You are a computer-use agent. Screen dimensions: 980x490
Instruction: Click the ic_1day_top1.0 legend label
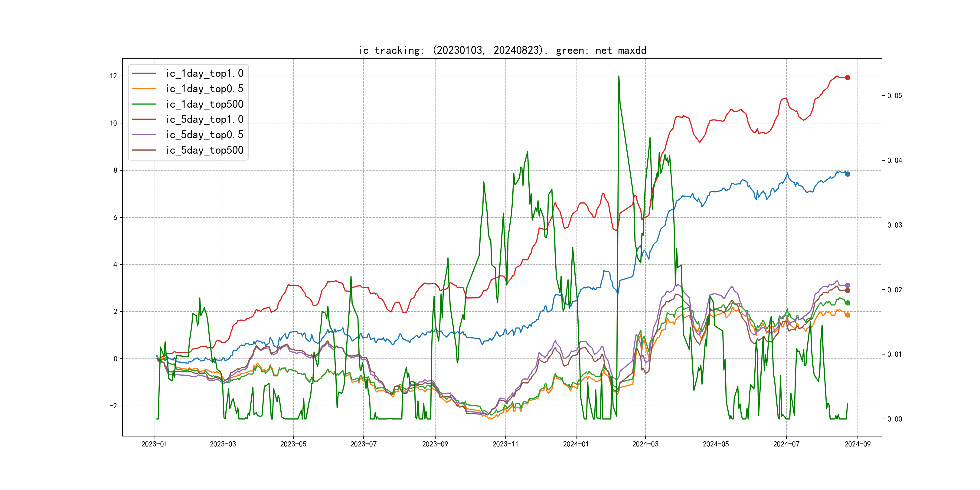[204, 73]
